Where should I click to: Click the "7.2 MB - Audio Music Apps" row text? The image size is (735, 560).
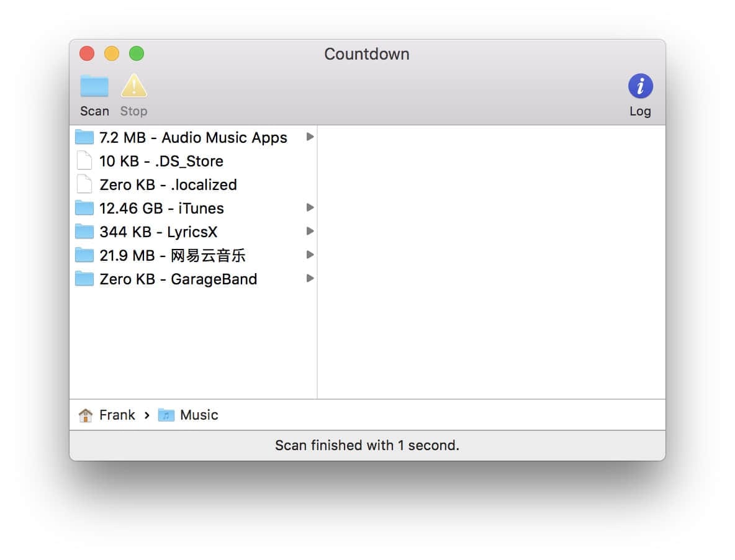coord(193,138)
